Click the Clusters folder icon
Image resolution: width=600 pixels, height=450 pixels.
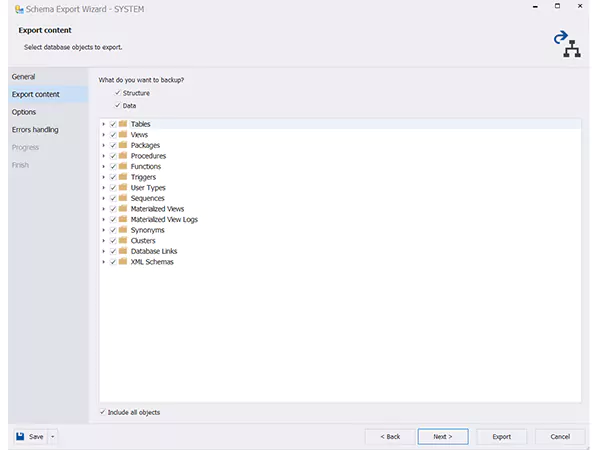point(123,240)
